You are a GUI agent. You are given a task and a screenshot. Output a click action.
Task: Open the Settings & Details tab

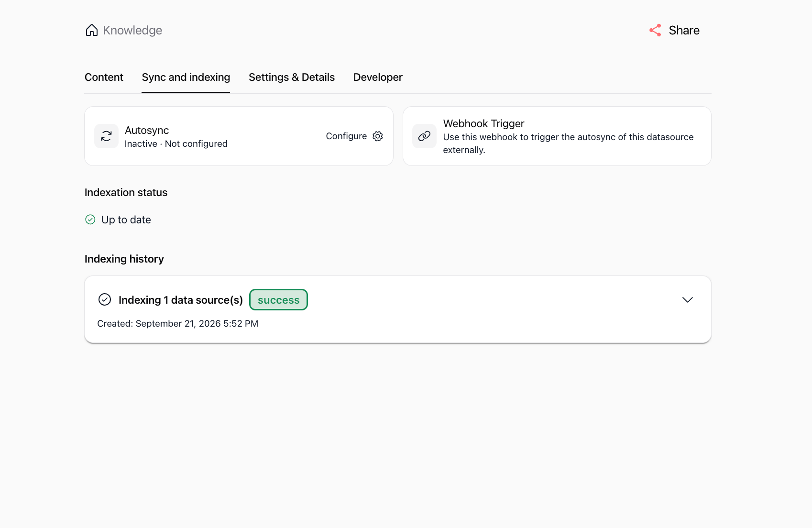(292, 77)
